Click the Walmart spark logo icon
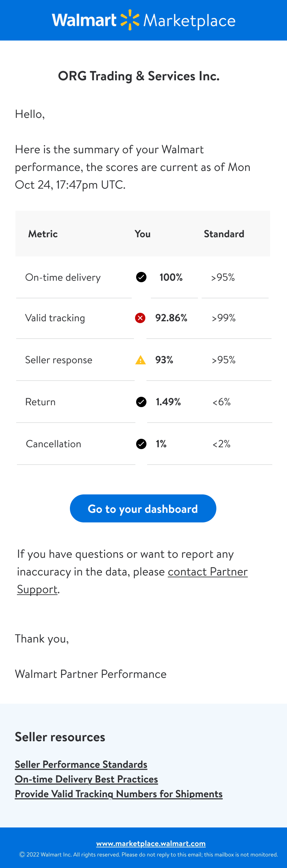The image size is (287, 868). pyautogui.click(x=130, y=20)
